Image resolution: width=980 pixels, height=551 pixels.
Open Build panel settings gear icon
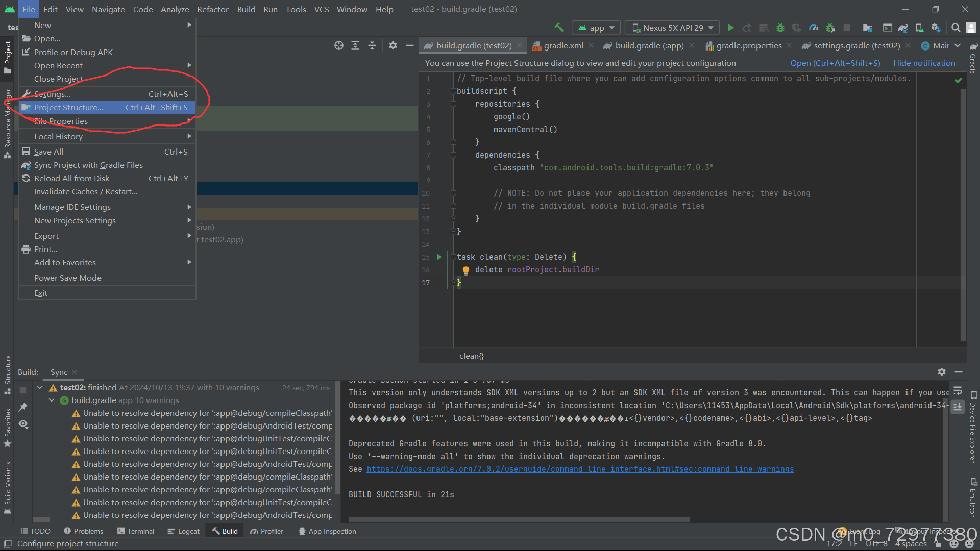941,372
